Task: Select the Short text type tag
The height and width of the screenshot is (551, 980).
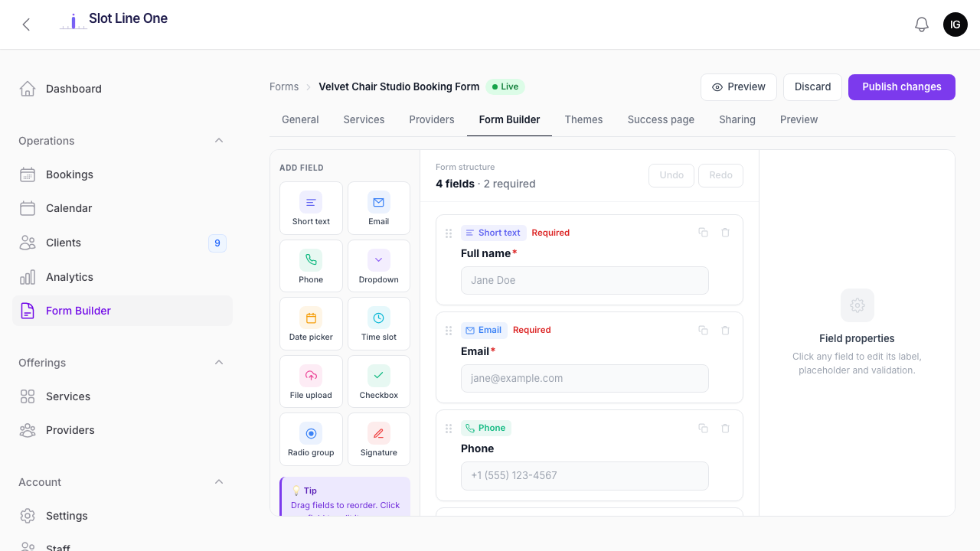Action: coord(493,233)
